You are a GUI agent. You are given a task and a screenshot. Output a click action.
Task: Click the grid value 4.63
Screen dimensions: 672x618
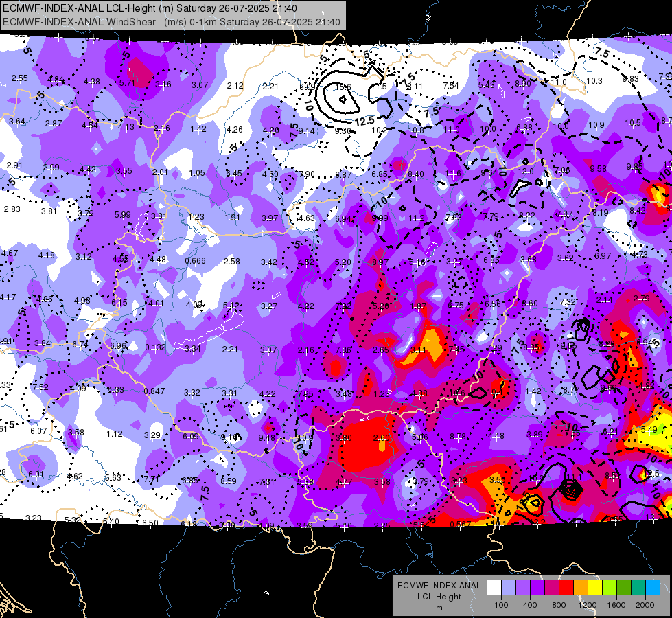pos(306,218)
